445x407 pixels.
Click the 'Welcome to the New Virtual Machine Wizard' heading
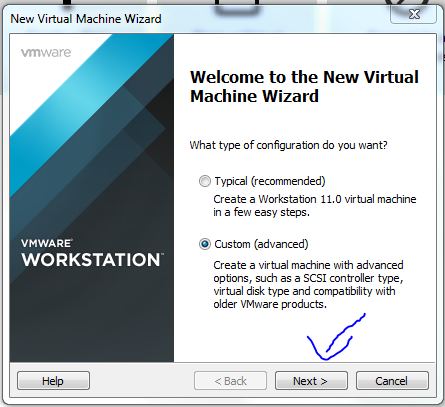(x=304, y=87)
